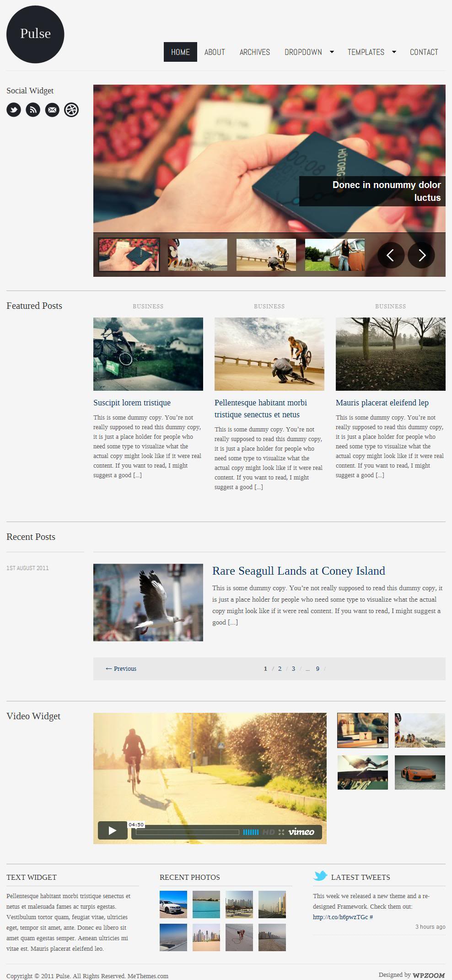The height and width of the screenshot is (980, 452).
Task: Open the 'Donec in nonummy dolor luctus' slide caption
Action: click(387, 191)
